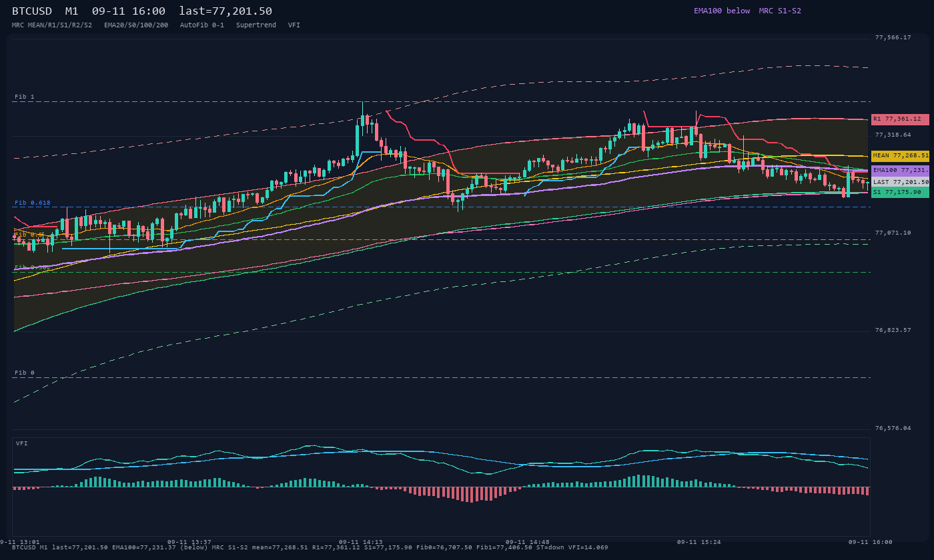Click the EMA100 below status text

[x=722, y=11]
